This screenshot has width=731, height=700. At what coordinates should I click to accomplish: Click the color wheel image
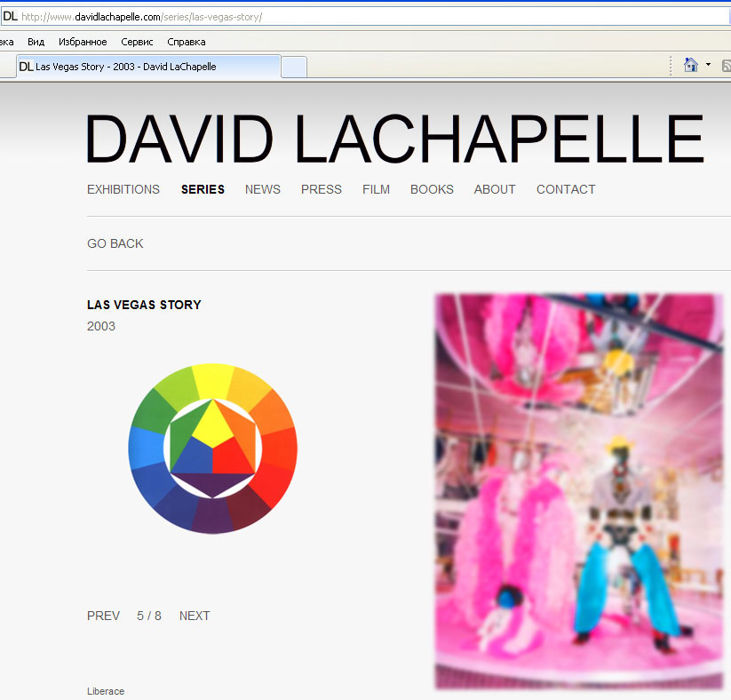pyautogui.click(x=212, y=449)
